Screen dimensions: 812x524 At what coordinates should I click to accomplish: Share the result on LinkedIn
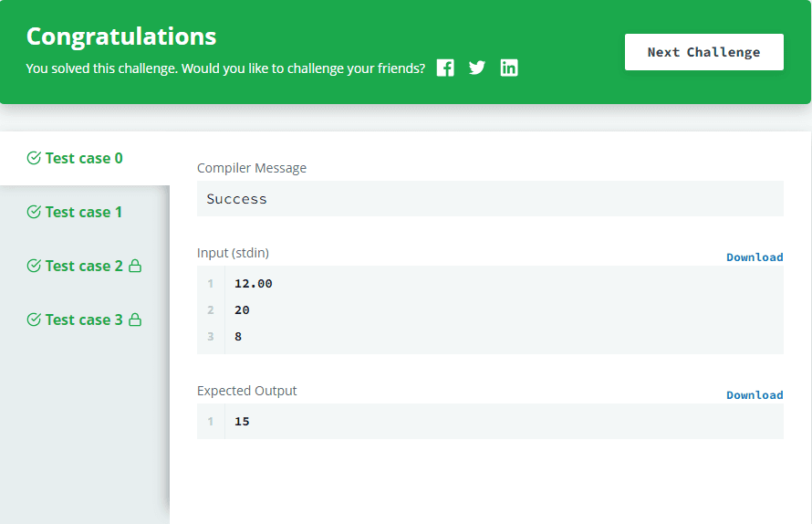509,68
